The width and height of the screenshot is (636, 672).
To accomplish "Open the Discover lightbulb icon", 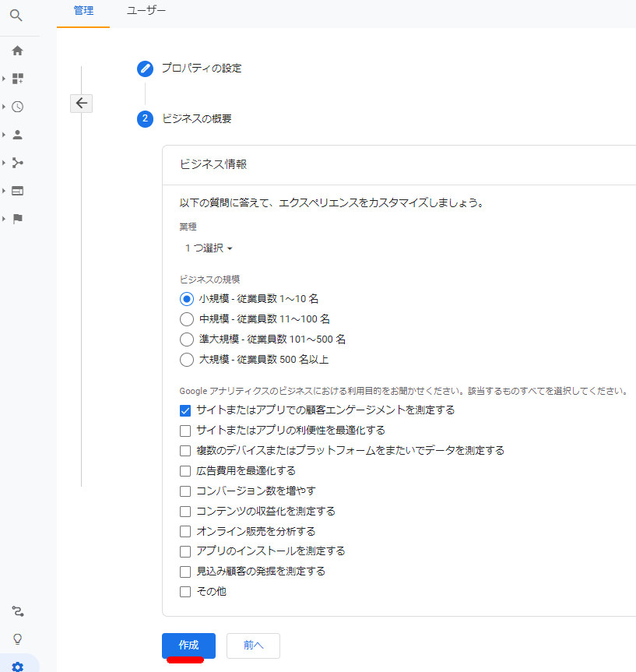I will click(17, 639).
